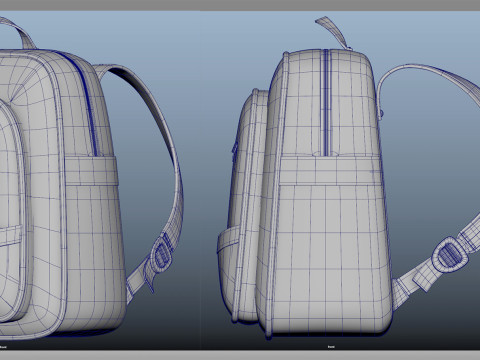Click the camera name label in left viewport
The width and height of the screenshot is (480, 360).
coord(3,347)
